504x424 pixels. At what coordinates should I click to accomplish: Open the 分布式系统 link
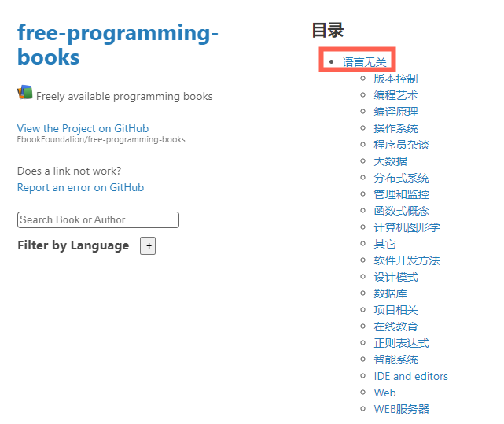click(401, 178)
